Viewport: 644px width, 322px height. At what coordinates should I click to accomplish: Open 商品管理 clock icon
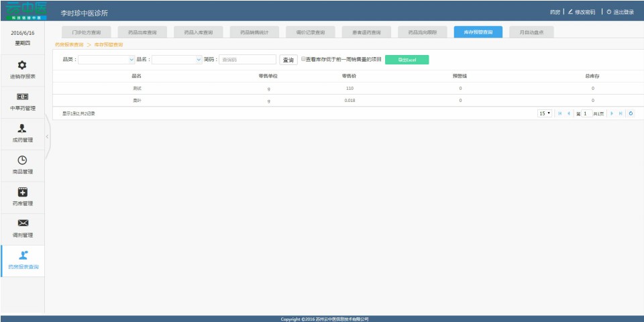click(22, 160)
